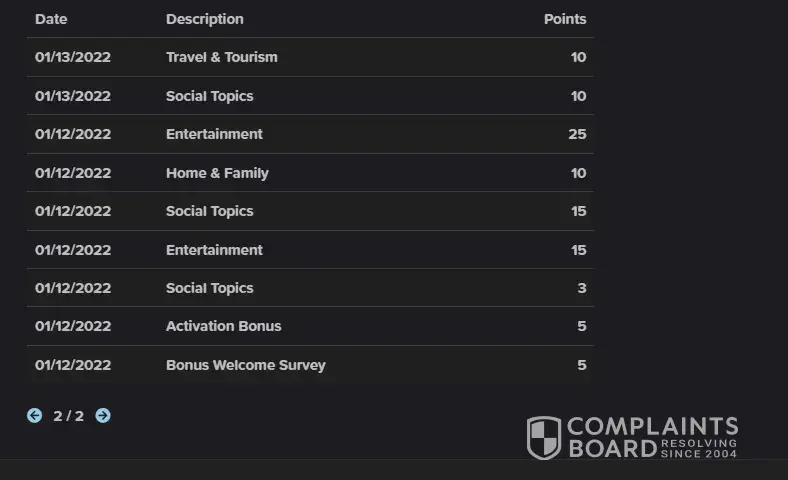Viewport: 788px width, 480px height.
Task: Click the Complaints Board shield logo
Action: click(x=544, y=438)
